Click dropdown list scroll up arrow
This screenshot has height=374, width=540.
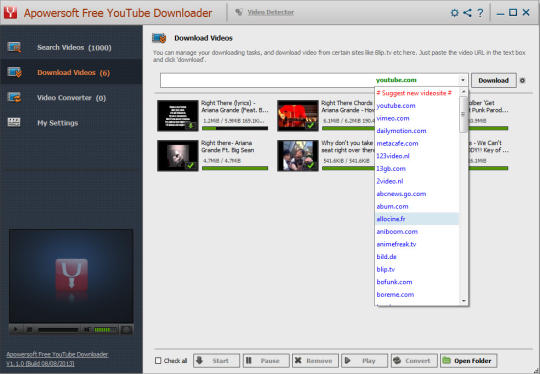tap(463, 92)
